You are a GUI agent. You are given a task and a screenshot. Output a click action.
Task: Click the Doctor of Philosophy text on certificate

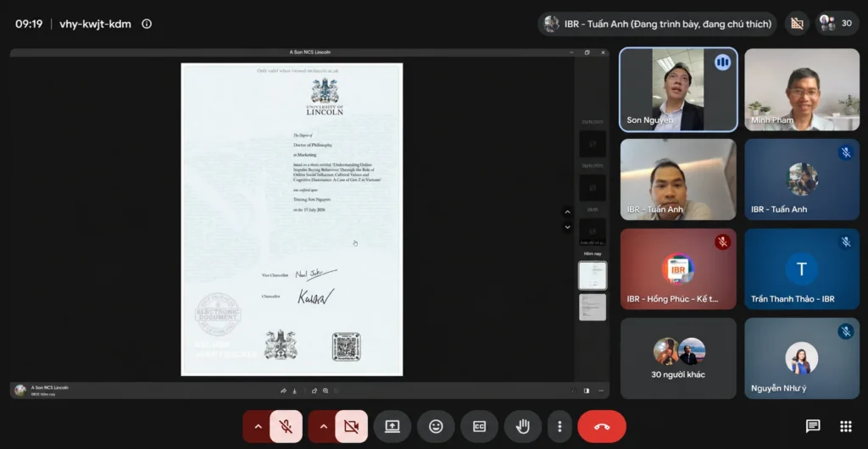tap(313, 145)
